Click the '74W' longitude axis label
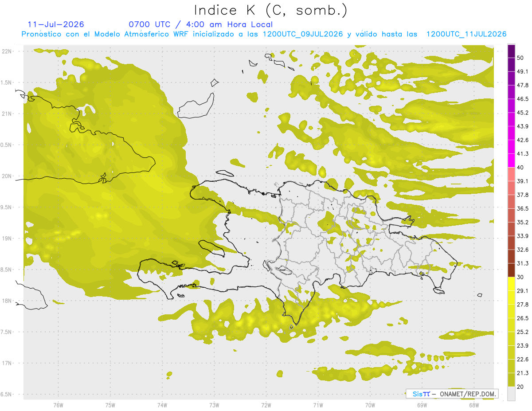Viewport: 532px width, 411px height. click(162, 405)
